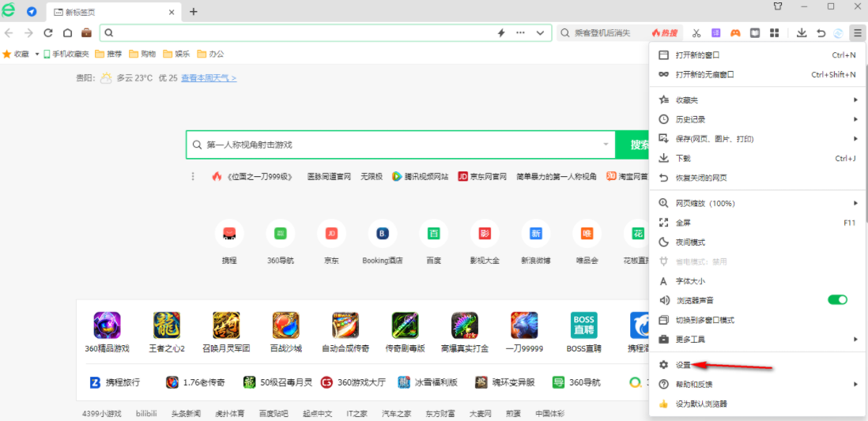Open downloads from toolbar arrow icon
This screenshot has width=868, height=421.
(801, 33)
